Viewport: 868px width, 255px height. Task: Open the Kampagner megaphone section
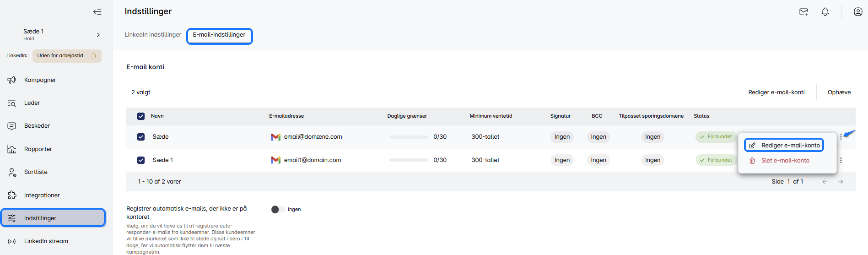pos(12,80)
